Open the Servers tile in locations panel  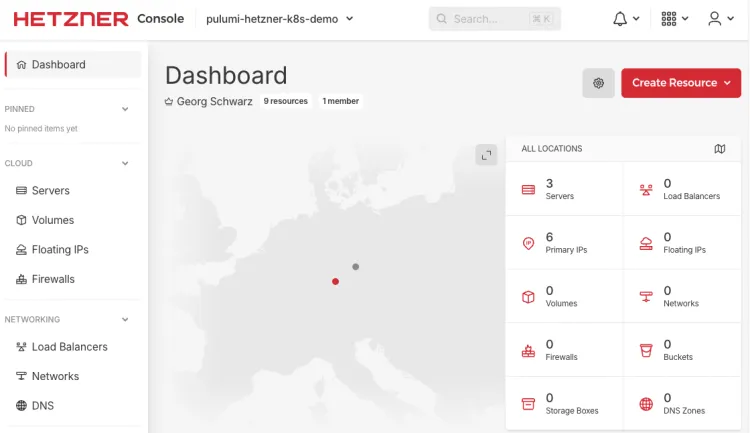click(564, 189)
